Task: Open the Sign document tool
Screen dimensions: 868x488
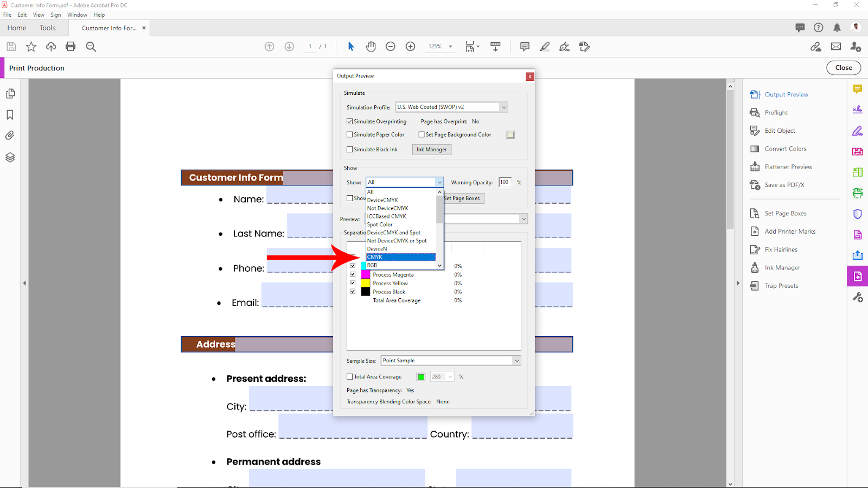Action: 565,47
